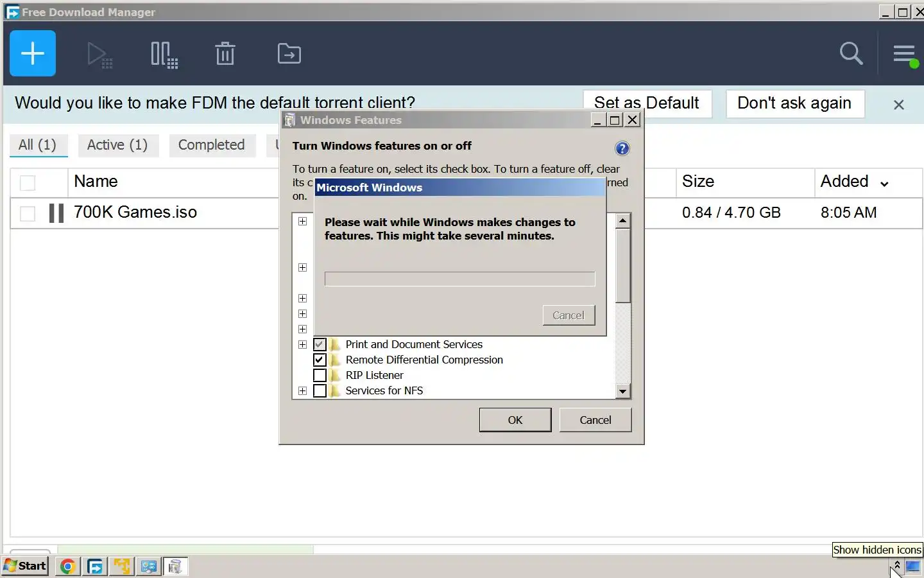The width and height of the screenshot is (924, 578).
Task: Expand the topmost feature tree node
Action: pos(302,221)
